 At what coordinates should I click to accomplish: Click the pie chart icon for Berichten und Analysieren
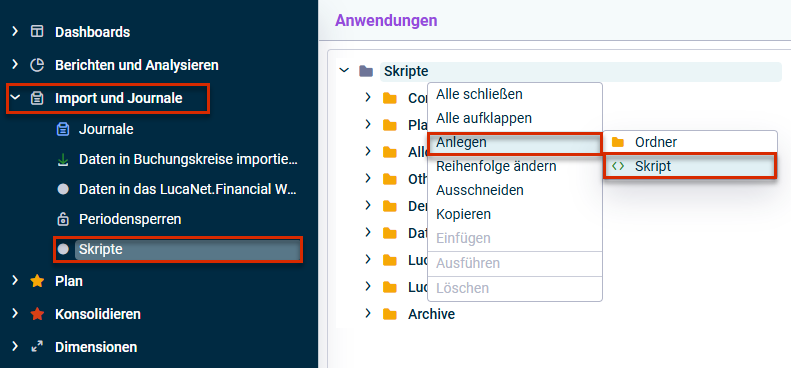[37, 65]
